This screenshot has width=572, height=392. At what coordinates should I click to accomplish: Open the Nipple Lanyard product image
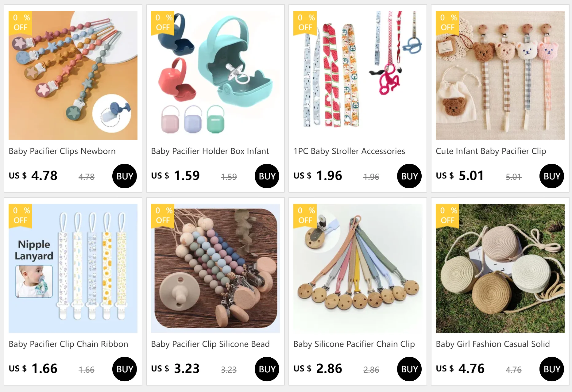73,268
